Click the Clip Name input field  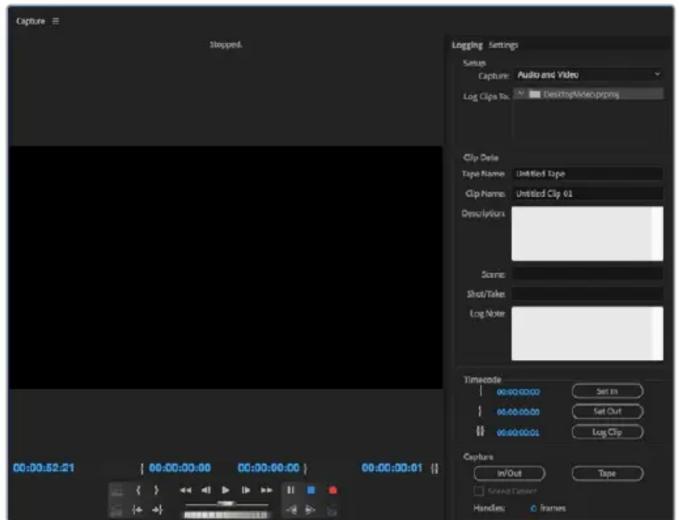coord(587,194)
